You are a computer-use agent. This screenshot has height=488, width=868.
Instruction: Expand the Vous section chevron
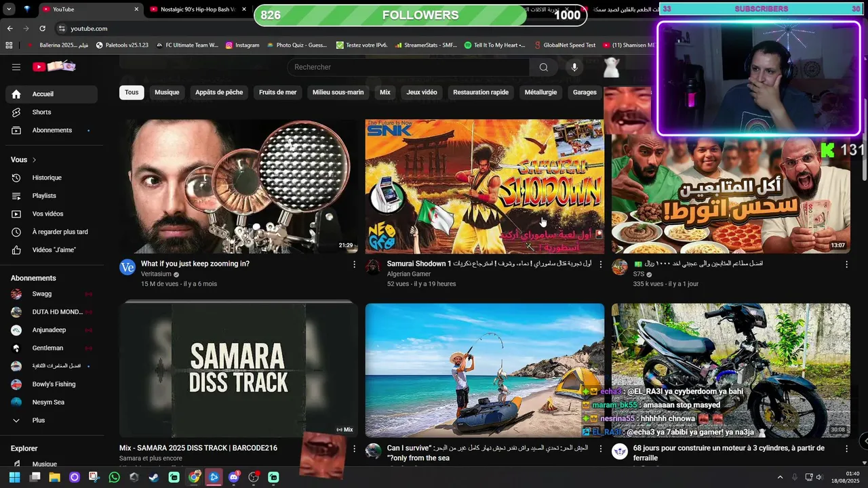point(34,160)
